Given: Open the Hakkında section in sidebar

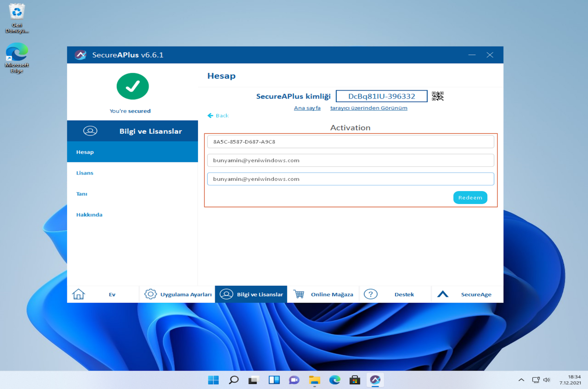Looking at the screenshot, I should [132, 215].
